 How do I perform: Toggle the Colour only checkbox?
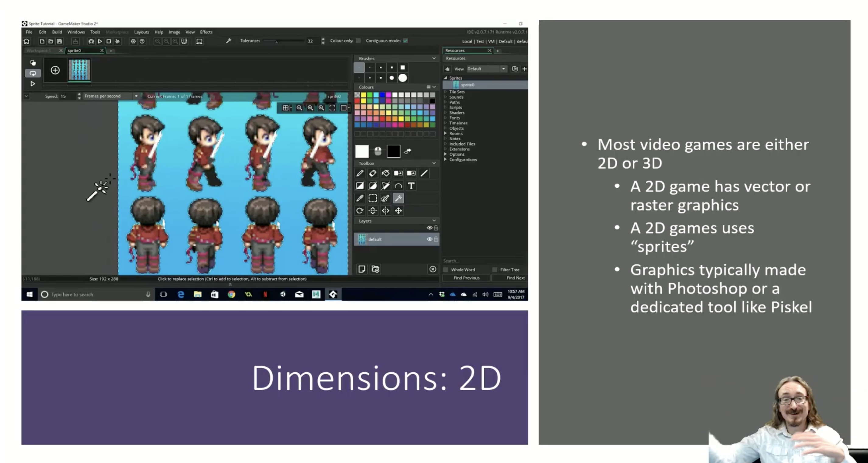tap(358, 41)
